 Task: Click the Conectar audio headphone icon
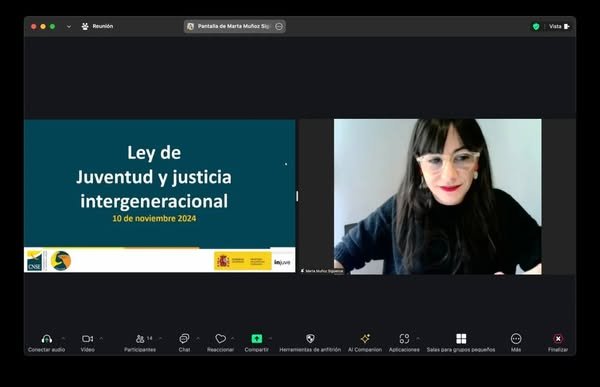pyautogui.click(x=47, y=339)
